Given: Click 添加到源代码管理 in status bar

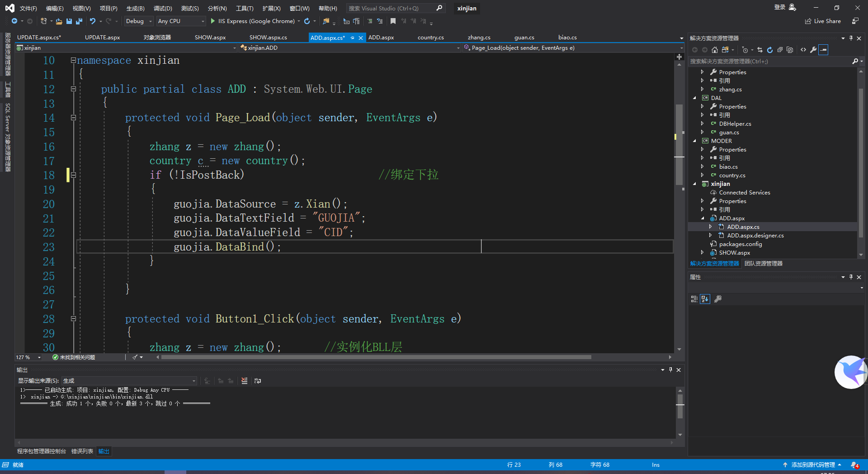Looking at the screenshot, I should click(x=813, y=465).
